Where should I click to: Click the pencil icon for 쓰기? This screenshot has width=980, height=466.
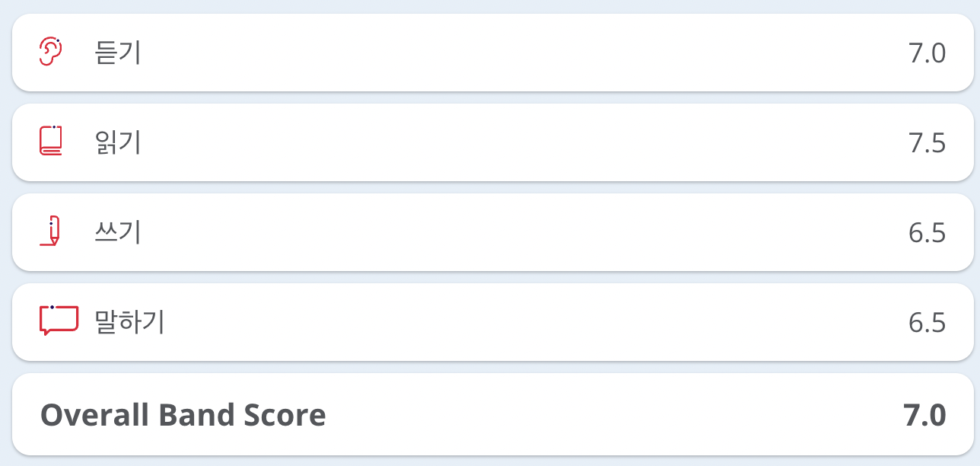[50, 231]
